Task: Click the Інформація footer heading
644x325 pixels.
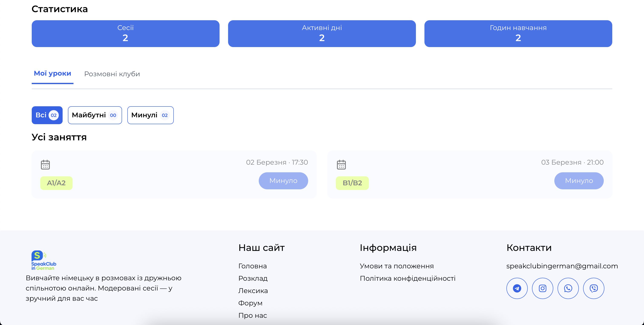Action: (388, 248)
